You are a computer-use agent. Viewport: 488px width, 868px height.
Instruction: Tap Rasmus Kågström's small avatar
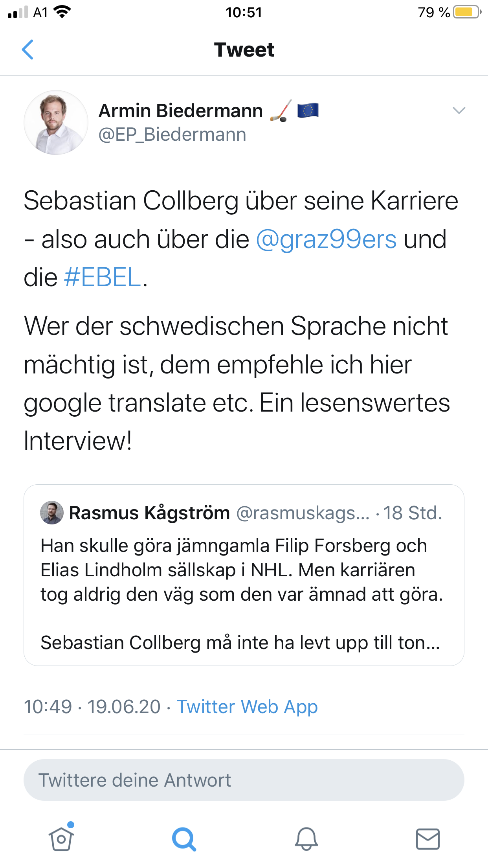click(x=51, y=513)
